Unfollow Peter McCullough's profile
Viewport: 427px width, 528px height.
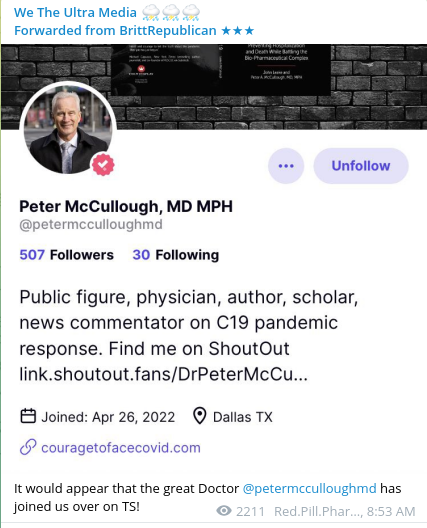tap(361, 166)
